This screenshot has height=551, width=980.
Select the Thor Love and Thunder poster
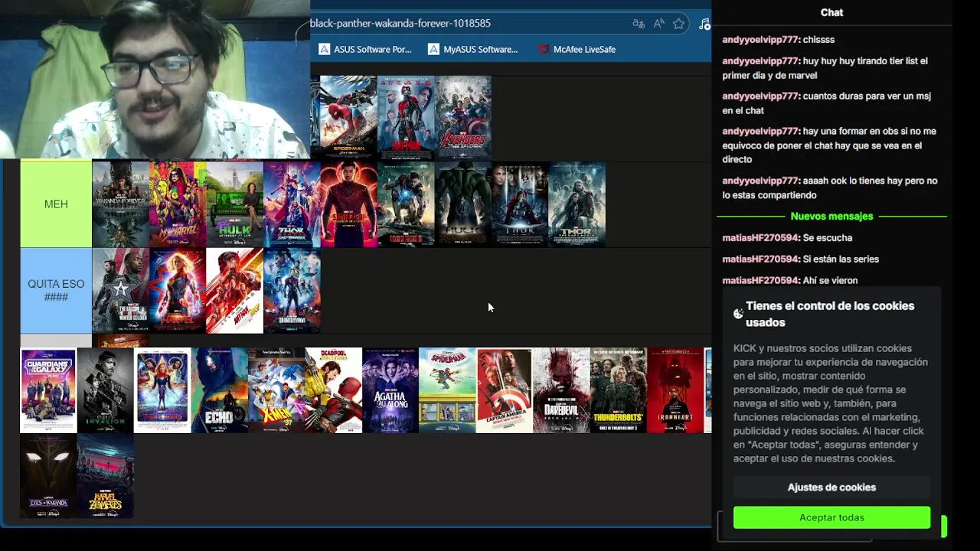[292, 204]
